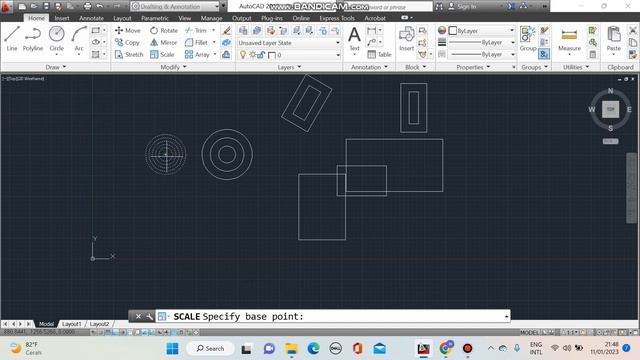Expand the Layers panel

pyautogui.click(x=289, y=67)
